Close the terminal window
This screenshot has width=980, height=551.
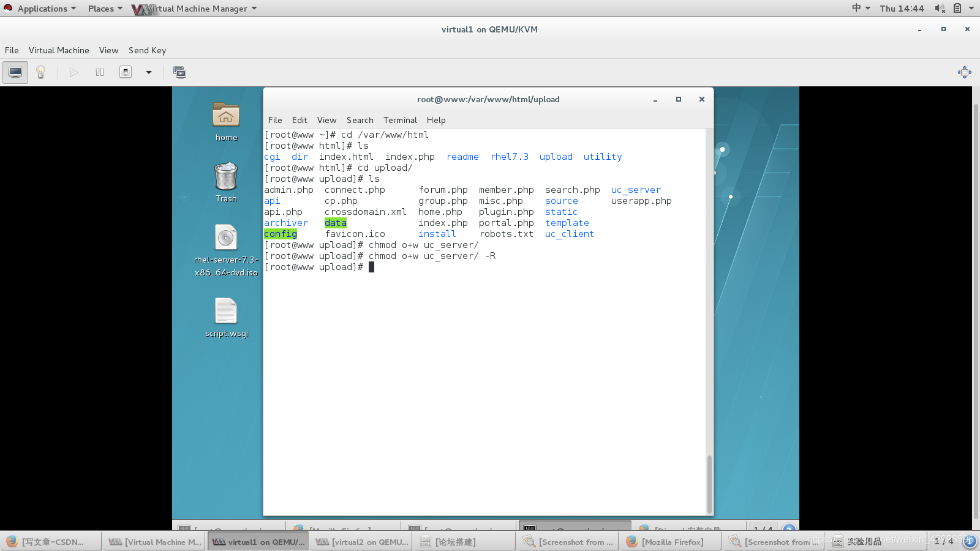coord(702,99)
